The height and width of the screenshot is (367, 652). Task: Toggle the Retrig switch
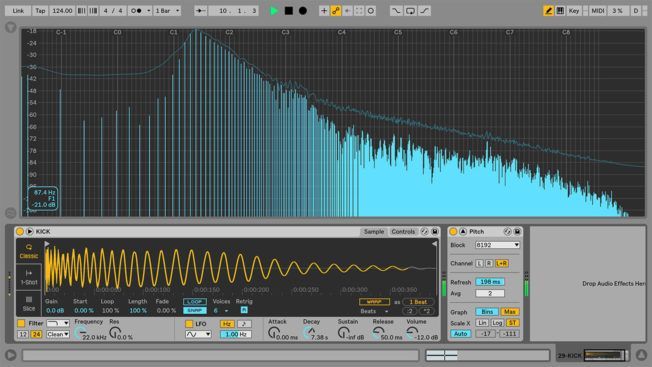(x=244, y=310)
